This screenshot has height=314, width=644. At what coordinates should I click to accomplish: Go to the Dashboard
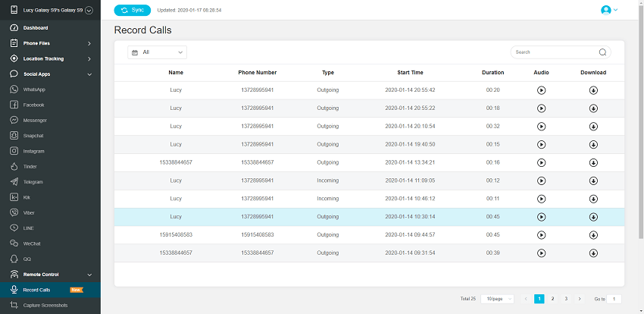coord(50,28)
